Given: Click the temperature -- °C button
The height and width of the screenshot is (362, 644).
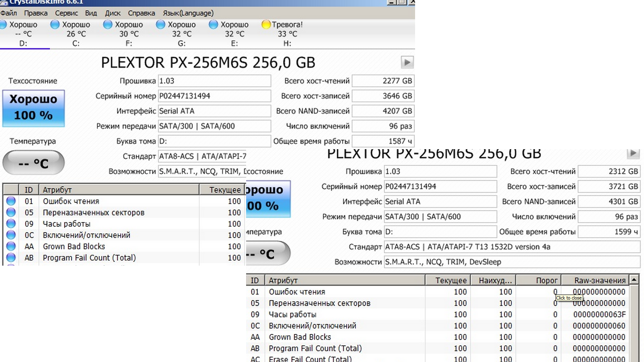Looking at the screenshot, I should 34,163.
